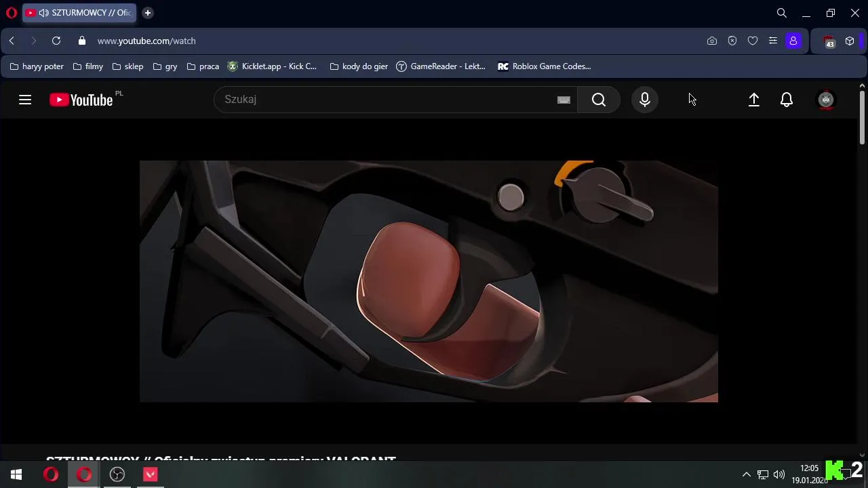
Task: Switch to SZTURMOWCY YouTube tab
Action: point(79,13)
